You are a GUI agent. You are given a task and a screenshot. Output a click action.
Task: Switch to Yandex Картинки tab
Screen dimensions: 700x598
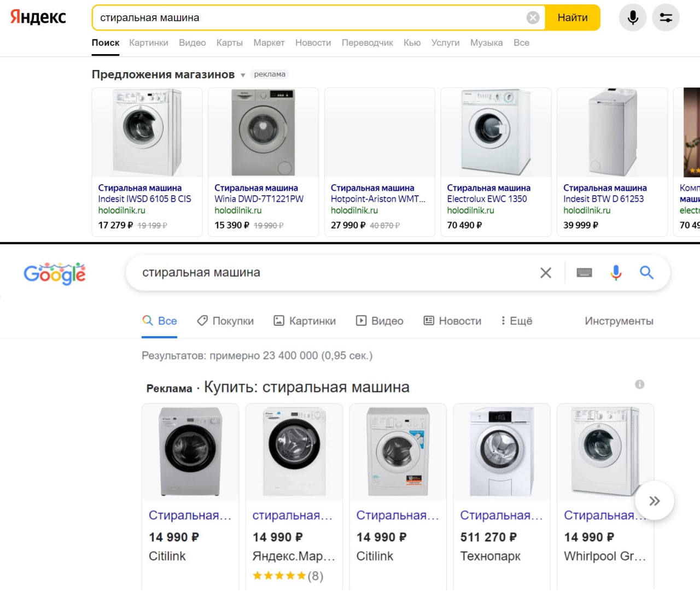coord(149,43)
